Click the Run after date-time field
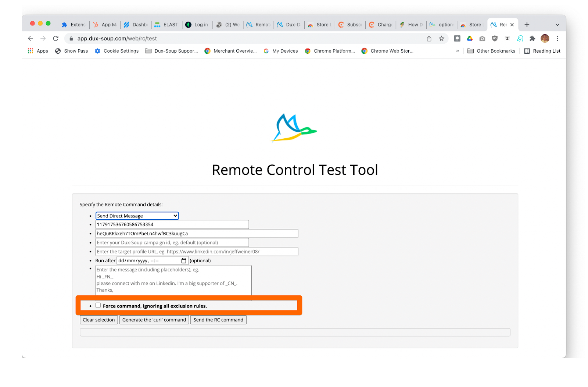The width and height of the screenshot is (588, 387). [x=153, y=260]
